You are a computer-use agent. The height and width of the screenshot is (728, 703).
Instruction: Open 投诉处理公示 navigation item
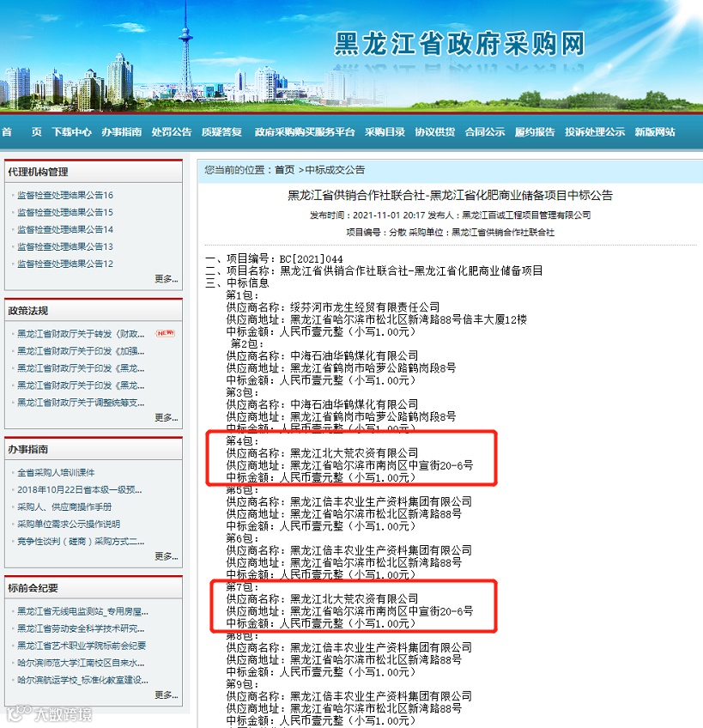coord(595,132)
